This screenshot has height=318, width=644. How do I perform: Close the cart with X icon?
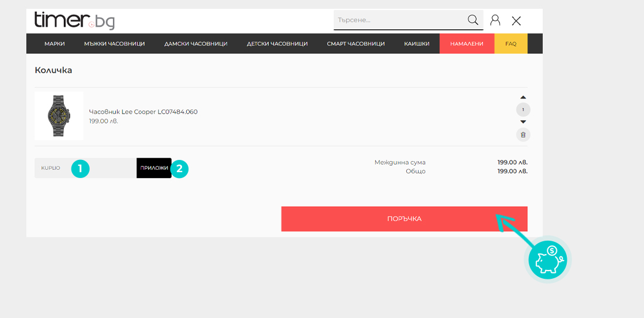click(516, 21)
